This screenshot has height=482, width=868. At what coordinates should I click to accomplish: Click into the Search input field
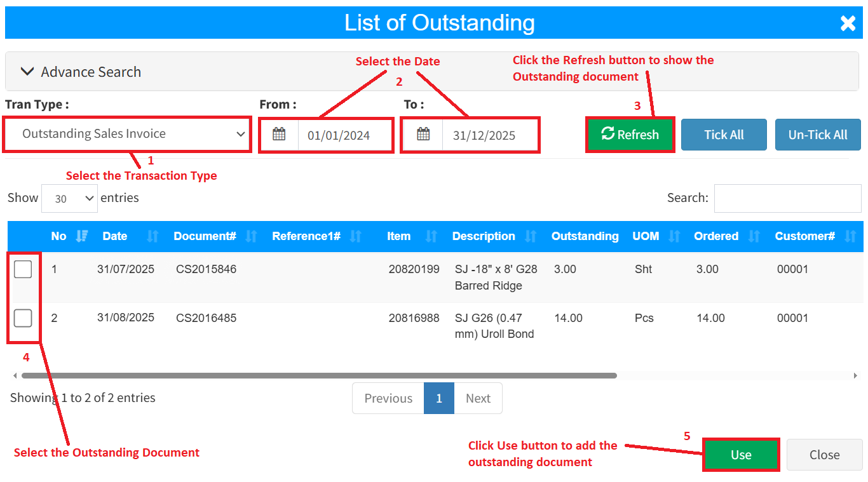(x=787, y=198)
